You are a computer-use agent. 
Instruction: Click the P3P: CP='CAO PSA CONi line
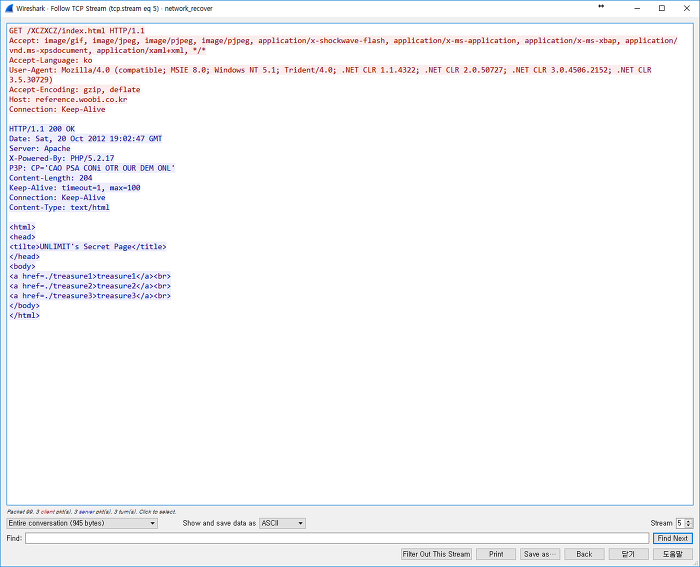92,168
